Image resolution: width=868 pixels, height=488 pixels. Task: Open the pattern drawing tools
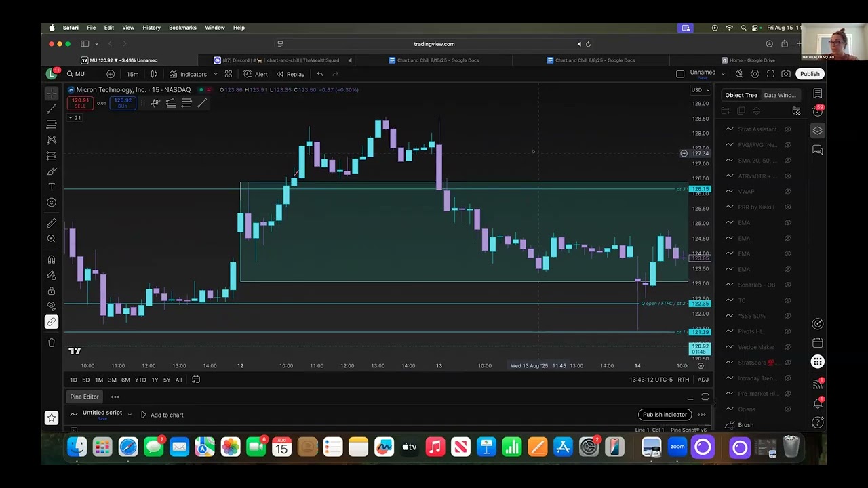point(52,140)
